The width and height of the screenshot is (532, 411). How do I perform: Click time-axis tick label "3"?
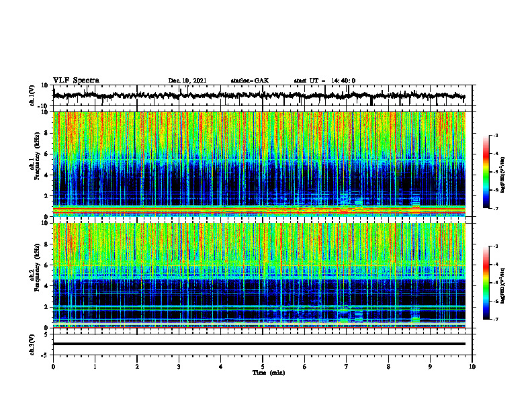click(179, 367)
